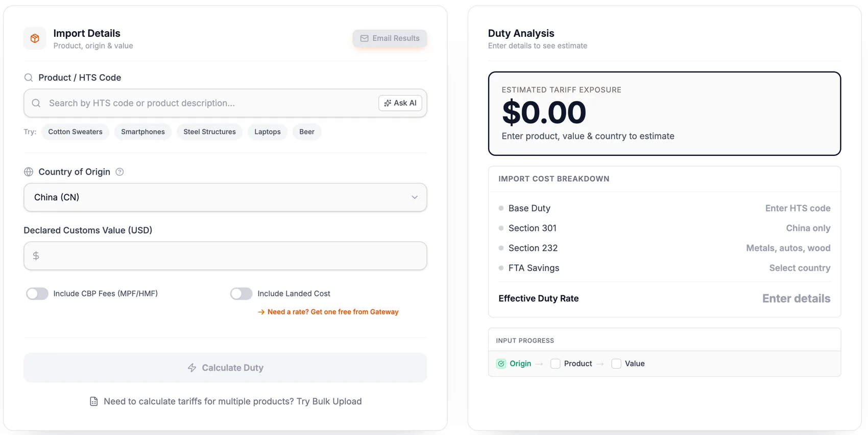The height and width of the screenshot is (435, 868).
Task: Click the document icon beside Bulk Upload text
Action: 94,401
